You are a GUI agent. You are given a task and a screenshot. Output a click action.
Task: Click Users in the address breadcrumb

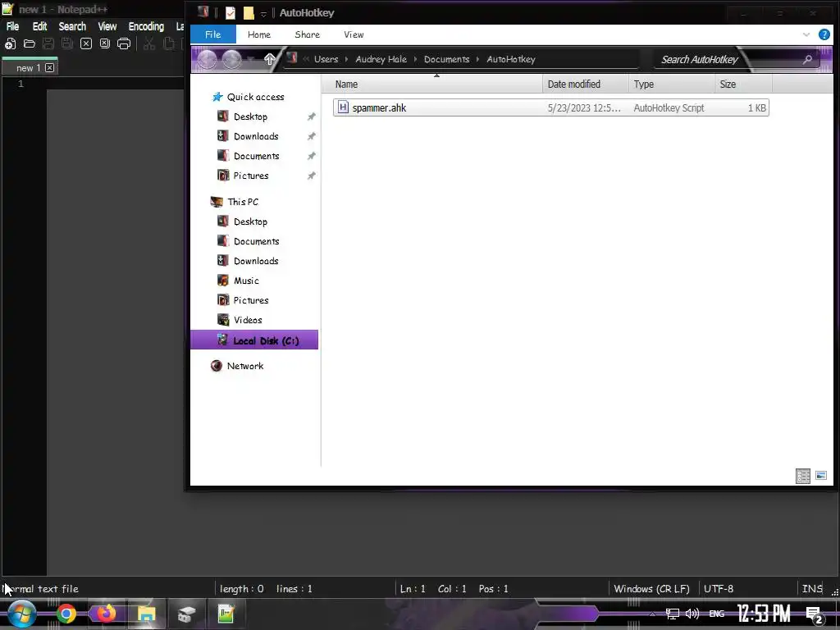click(x=326, y=59)
